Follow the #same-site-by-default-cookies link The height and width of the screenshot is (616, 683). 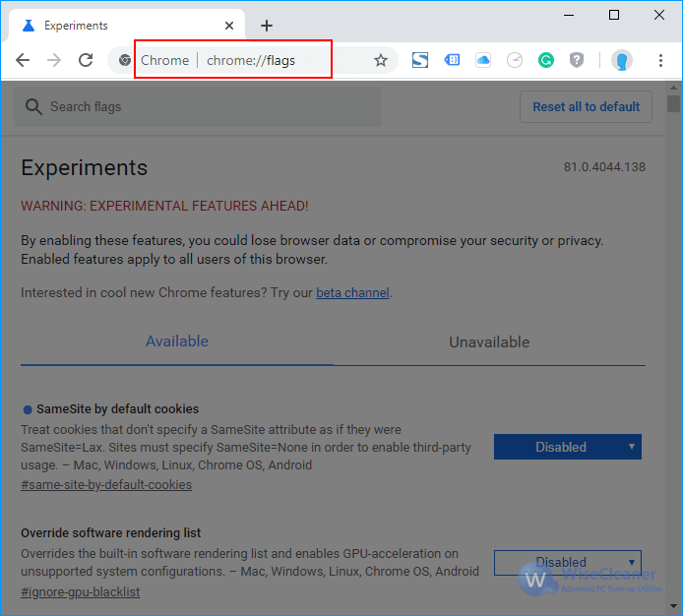[x=106, y=485]
